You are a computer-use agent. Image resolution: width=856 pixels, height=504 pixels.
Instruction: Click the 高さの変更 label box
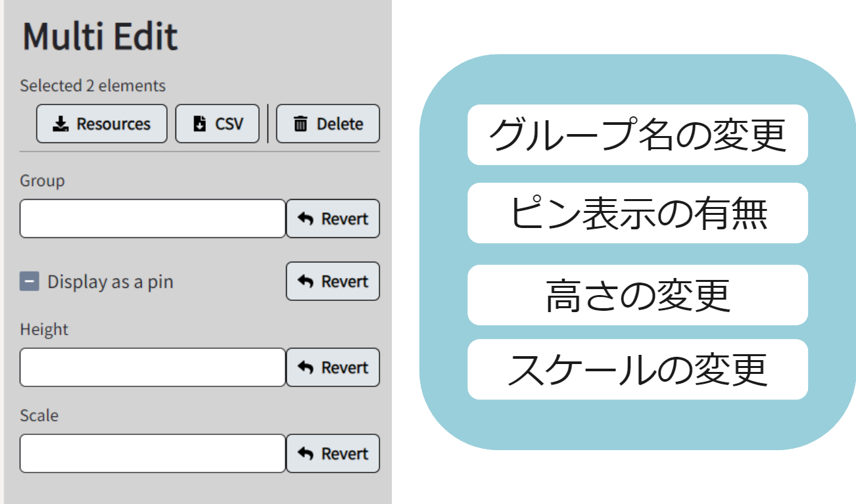coord(637,295)
